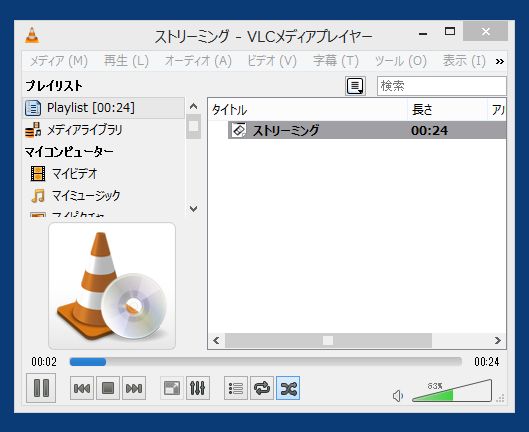Maximize the VLC window

coord(450,31)
